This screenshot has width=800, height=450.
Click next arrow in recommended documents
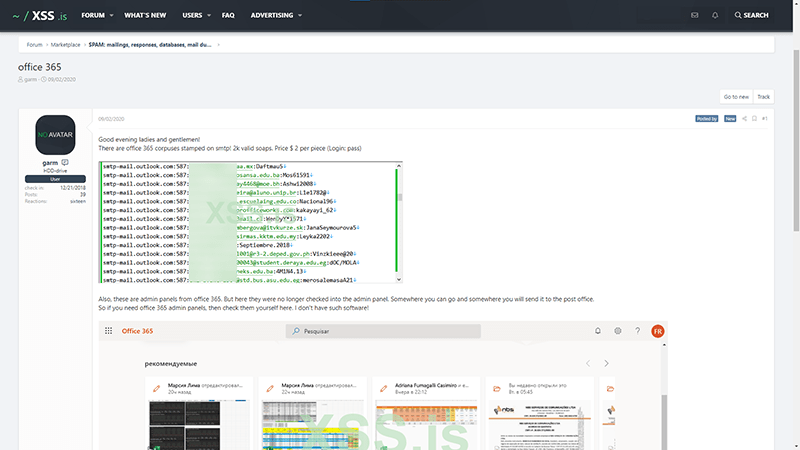tap(606, 363)
